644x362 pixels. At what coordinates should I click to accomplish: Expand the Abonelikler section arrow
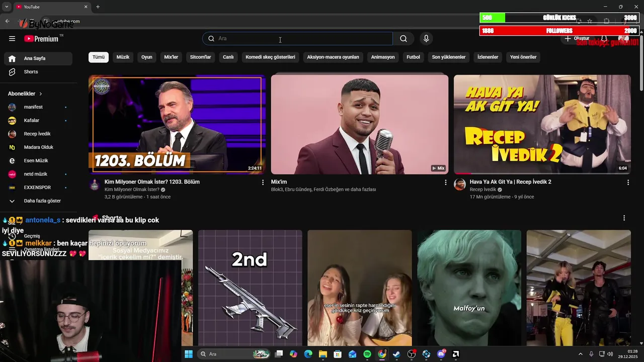pyautogui.click(x=41, y=94)
